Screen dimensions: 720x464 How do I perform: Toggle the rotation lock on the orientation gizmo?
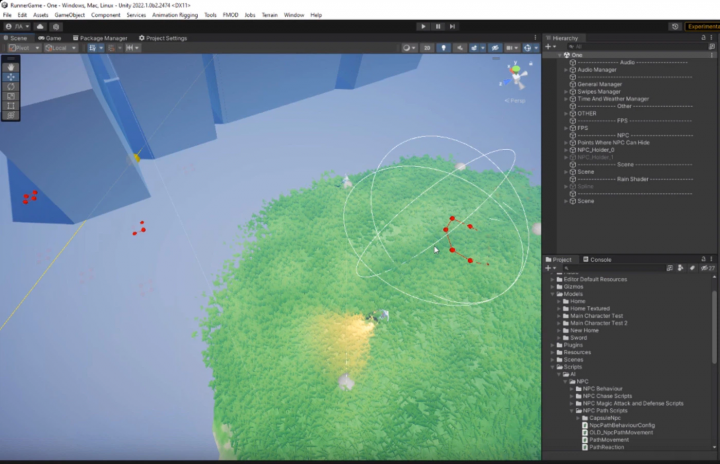(531, 64)
